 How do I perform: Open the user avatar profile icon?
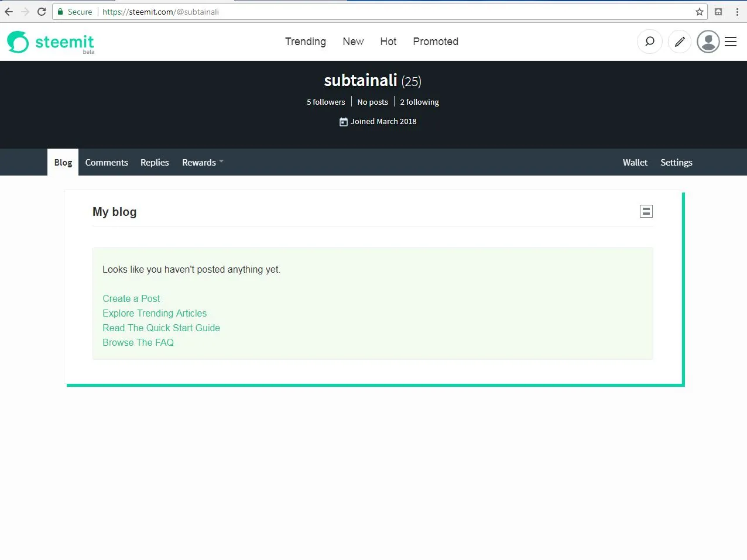click(708, 42)
